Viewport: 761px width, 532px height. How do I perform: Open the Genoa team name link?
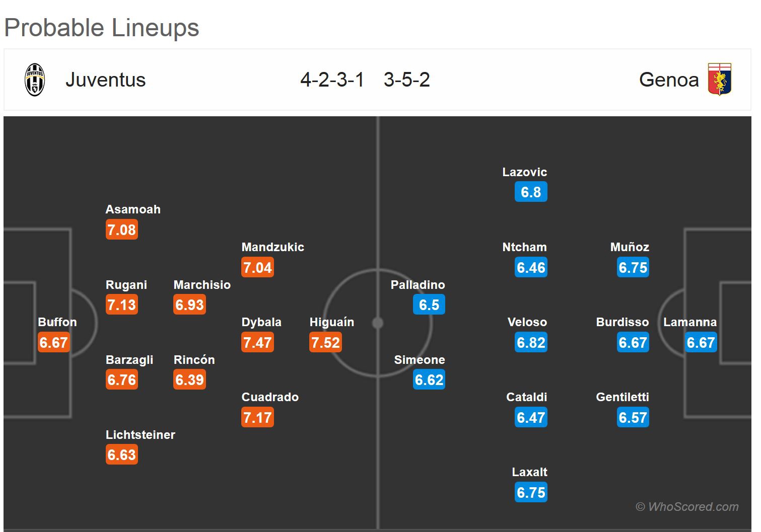point(668,80)
